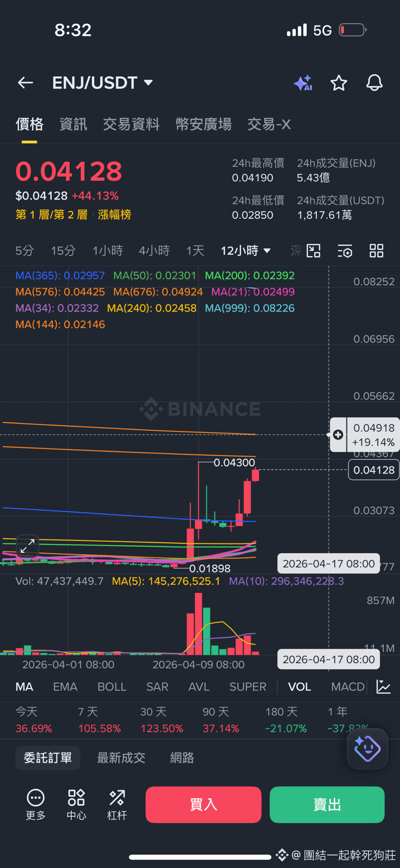Open the 漲幅榜 gainers link
This screenshot has width=400, height=868.
pyautogui.click(x=114, y=215)
